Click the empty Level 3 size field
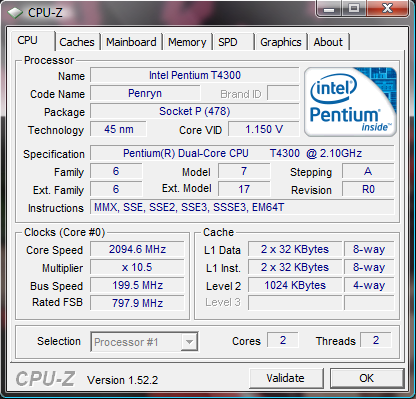The image size is (416, 399). (x=295, y=303)
